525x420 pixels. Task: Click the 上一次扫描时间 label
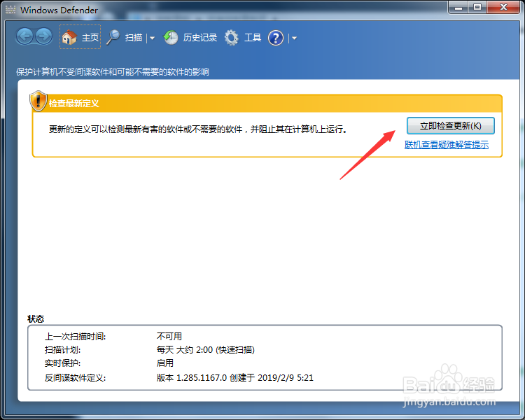(76, 336)
